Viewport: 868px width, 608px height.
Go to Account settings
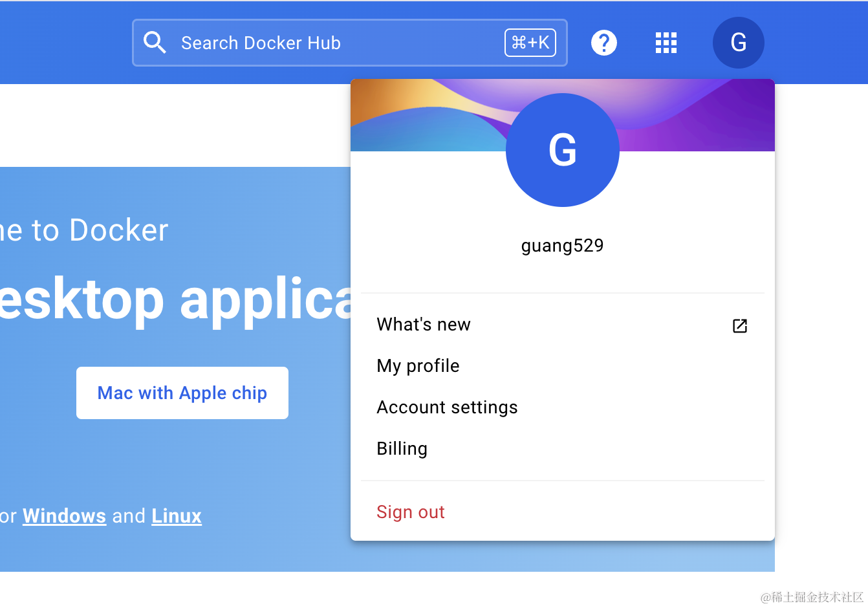pyautogui.click(x=563, y=407)
